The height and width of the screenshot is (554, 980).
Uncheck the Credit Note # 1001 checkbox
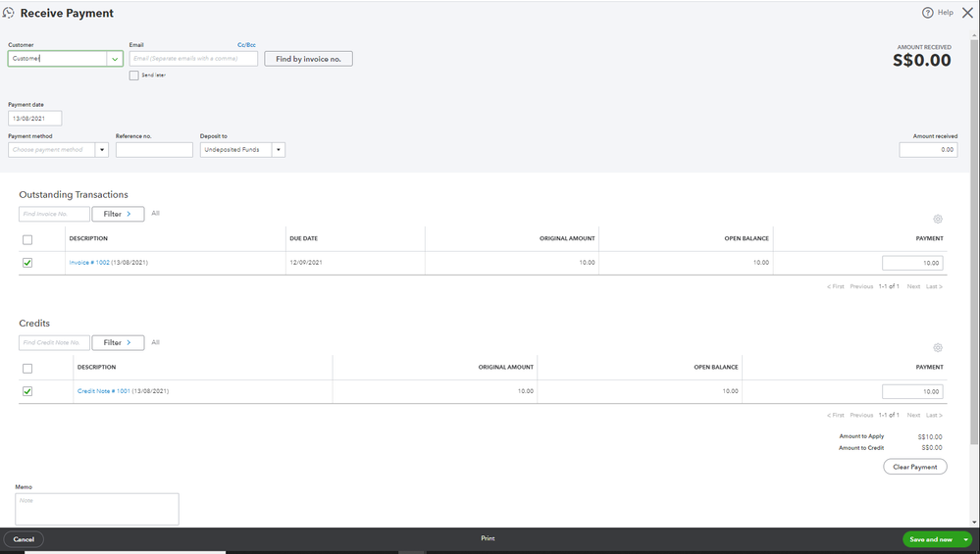(27, 391)
